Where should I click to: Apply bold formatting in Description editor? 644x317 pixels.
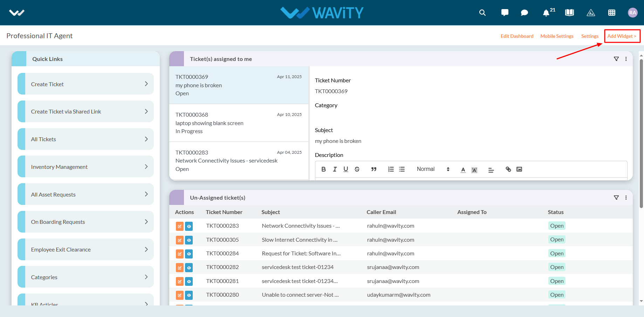(324, 169)
